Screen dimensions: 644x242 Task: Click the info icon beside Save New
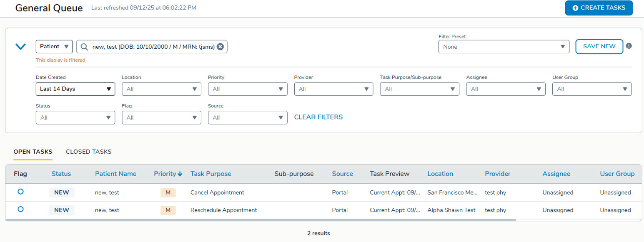(629, 46)
